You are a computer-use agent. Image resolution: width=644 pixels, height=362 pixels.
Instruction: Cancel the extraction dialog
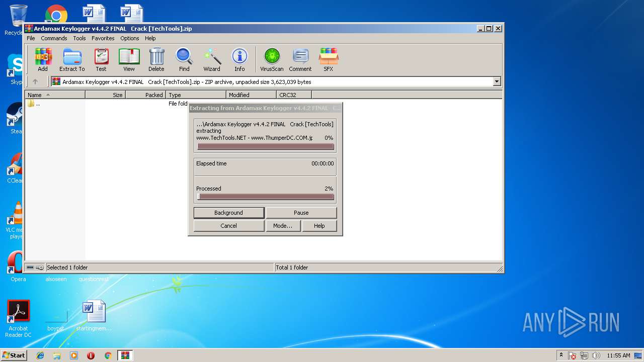(x=228, y=226)
